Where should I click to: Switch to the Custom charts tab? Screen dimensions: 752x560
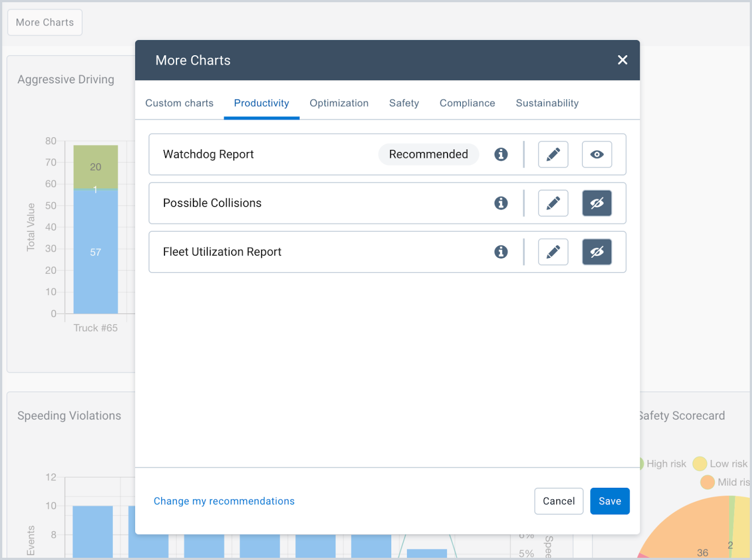[x=179, y=103]
